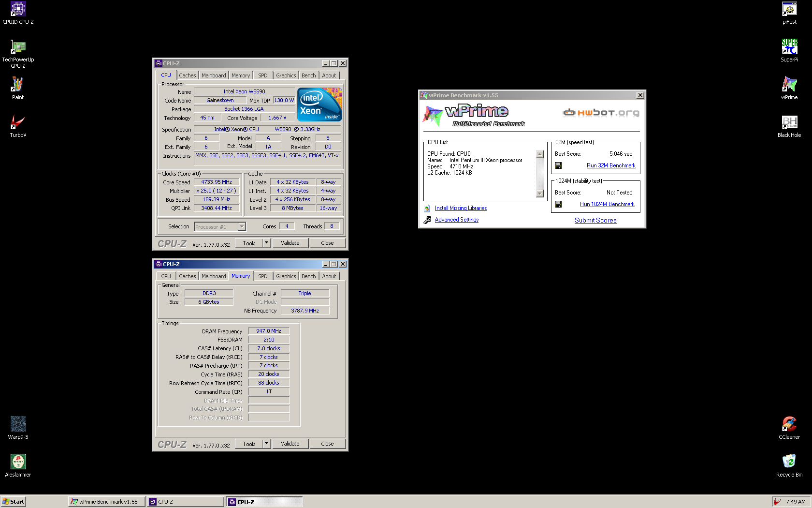Viewport: 812px width, 508px height.
Task: Click the Best Score 5.046 sec value
Action: (621, 154)
